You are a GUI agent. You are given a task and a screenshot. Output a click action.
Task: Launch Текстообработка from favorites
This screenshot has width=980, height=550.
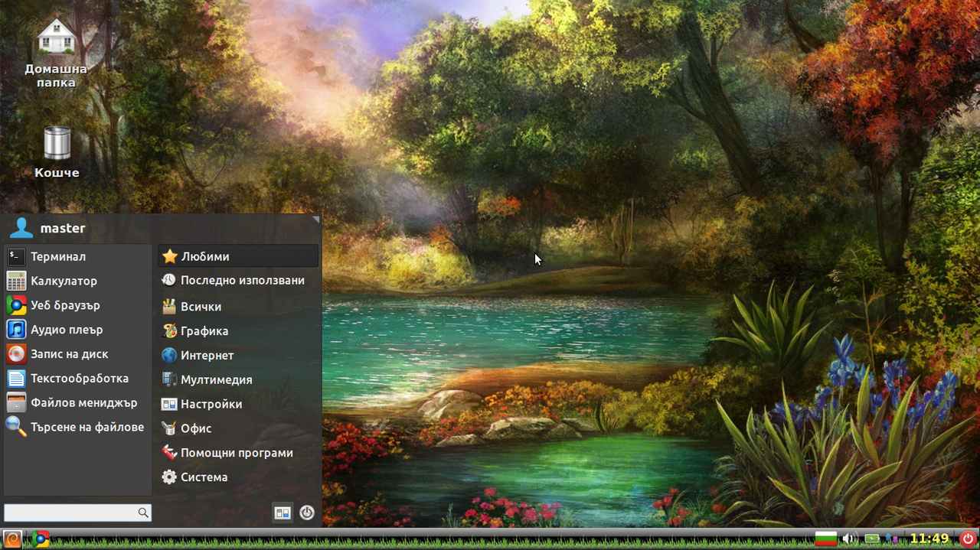[x=77, y=379]
